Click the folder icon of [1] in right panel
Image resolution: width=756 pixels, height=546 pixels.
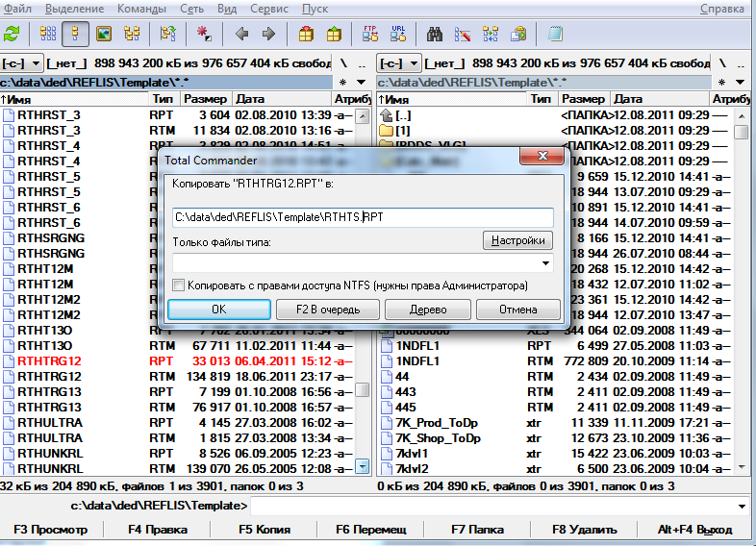(387, 131)
